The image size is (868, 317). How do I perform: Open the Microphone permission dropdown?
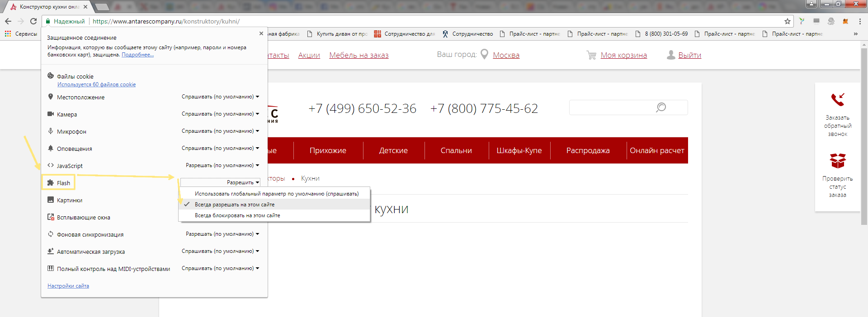click(x=220, y=131)
